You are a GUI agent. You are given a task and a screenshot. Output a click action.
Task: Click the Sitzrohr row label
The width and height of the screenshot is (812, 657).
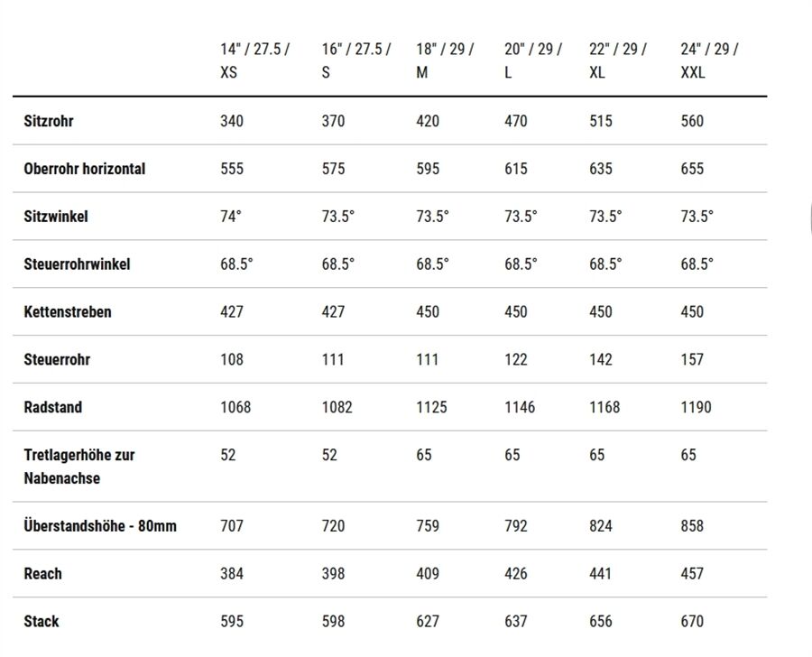[49, 121]
